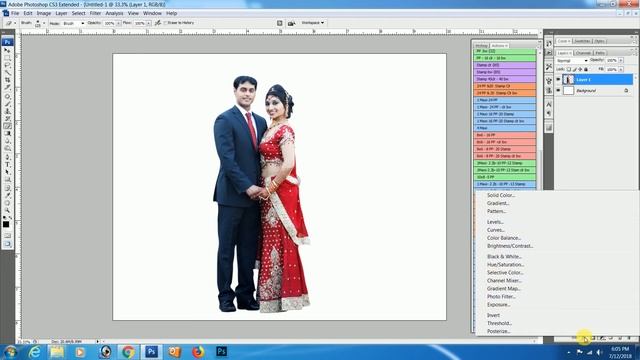Select the Eraser tool in toolbox
Image resolution: width=640 pixels, height=360 pixels.
(7, 126)
